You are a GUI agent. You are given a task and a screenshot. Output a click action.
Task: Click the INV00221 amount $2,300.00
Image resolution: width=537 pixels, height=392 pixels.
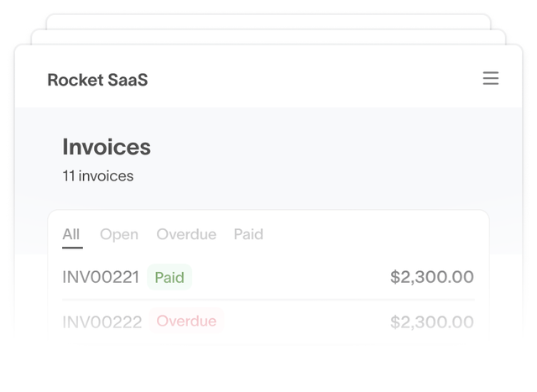431,277
